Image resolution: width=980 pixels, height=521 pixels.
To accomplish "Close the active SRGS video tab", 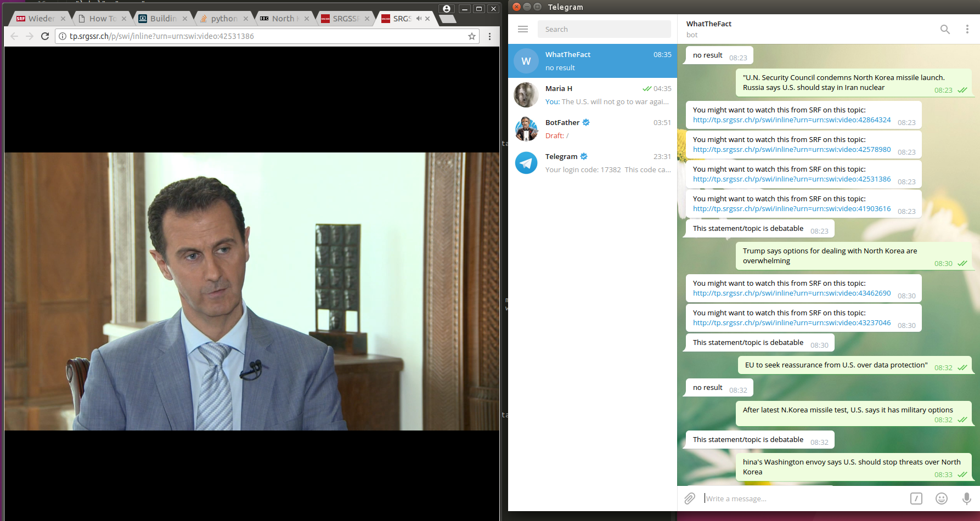I will click(x=427, y=19).
